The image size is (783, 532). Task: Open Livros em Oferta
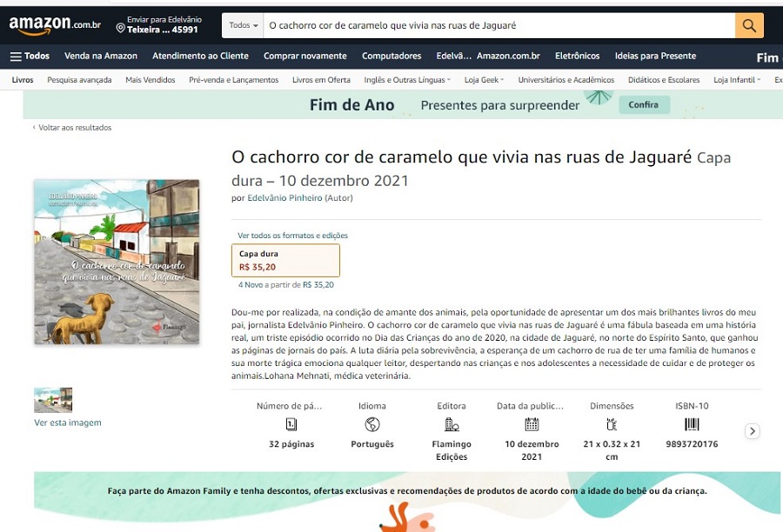[321, 80]
